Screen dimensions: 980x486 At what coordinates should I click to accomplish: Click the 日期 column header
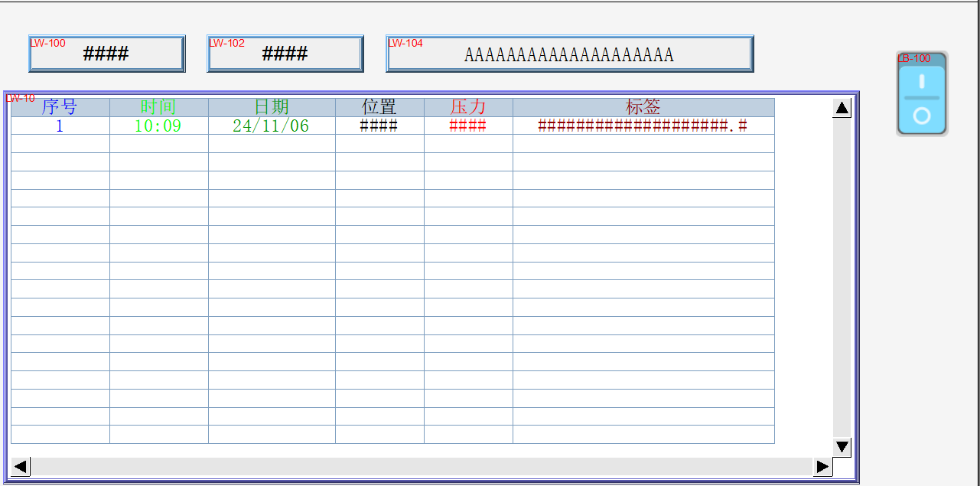point(271,107)
